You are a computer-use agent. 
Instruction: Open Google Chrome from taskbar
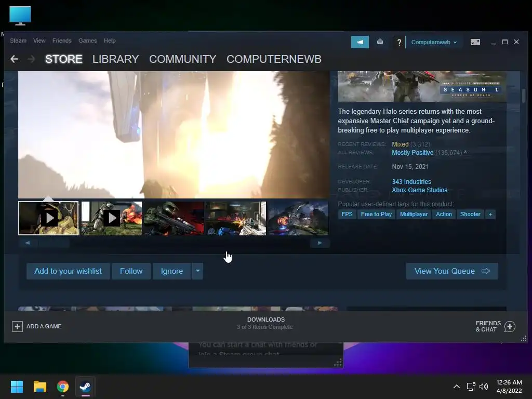[62, 387]
